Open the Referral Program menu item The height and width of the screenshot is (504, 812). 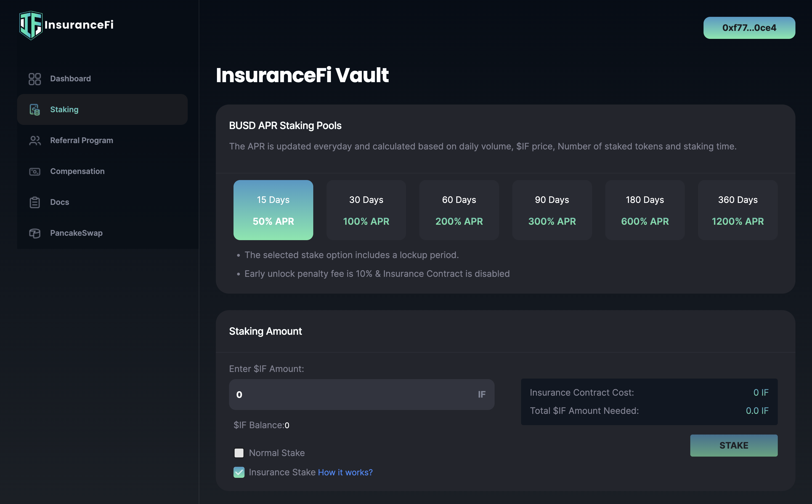click(81, 140)
